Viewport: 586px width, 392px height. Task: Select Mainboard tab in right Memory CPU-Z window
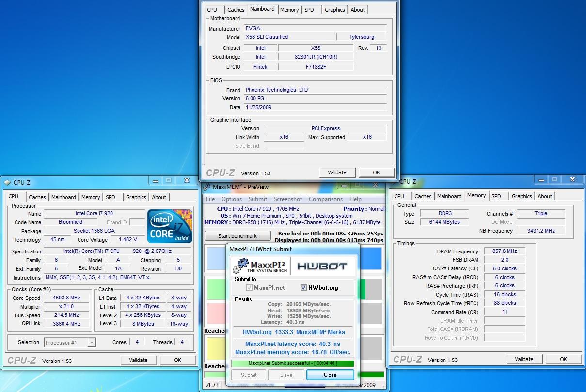(449, 196)
